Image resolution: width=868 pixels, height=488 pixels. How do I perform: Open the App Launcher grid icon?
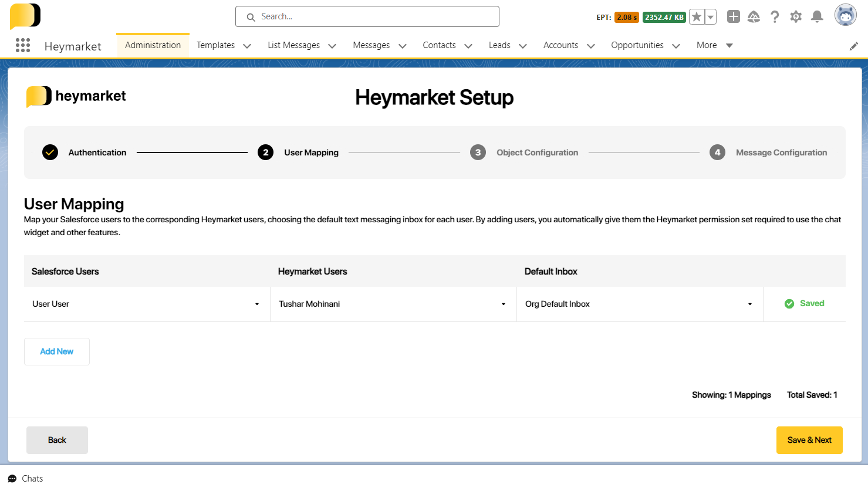tap(23, 45)
